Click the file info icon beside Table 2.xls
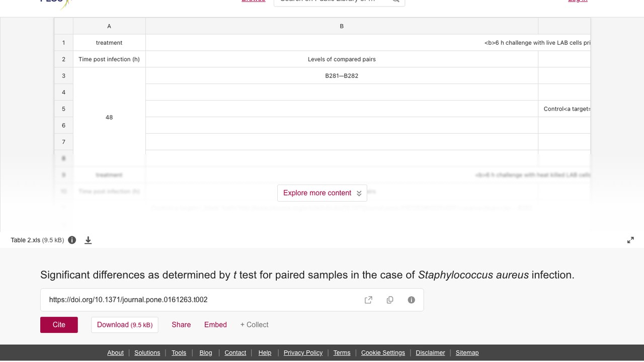Screen dimensions: 644x362 point(72,240)
